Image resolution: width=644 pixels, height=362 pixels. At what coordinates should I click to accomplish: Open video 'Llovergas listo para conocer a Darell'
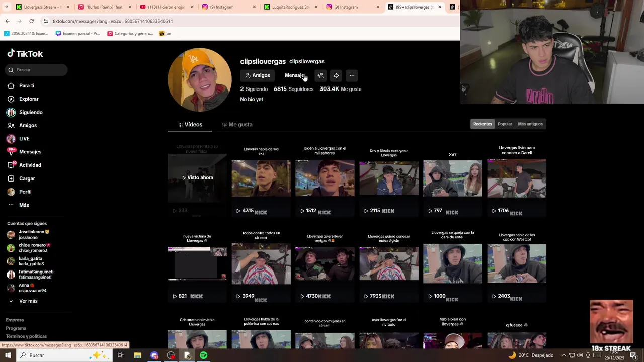(517, 178)
